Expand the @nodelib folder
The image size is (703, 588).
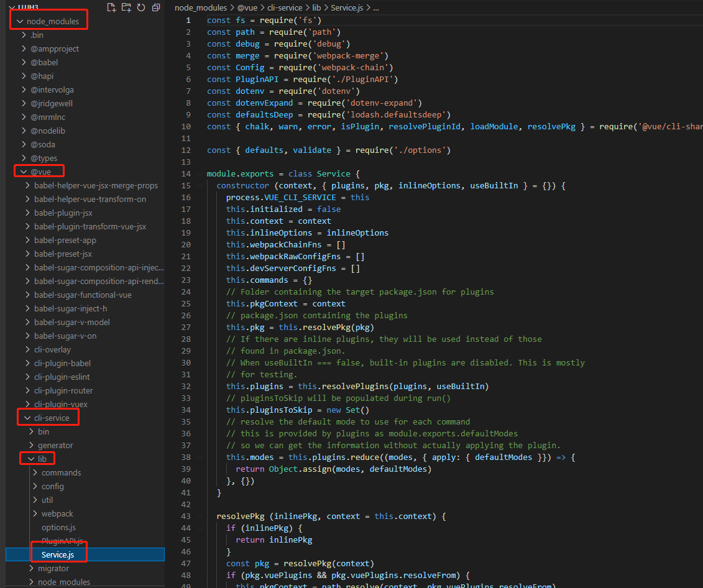(x=24, y=131)
